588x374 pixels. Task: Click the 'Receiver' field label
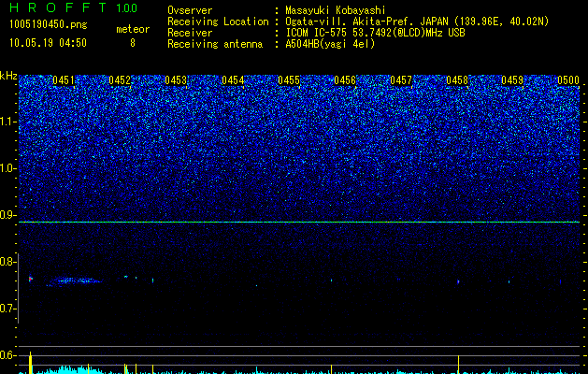pyautogui.click(x=190, y=33)
